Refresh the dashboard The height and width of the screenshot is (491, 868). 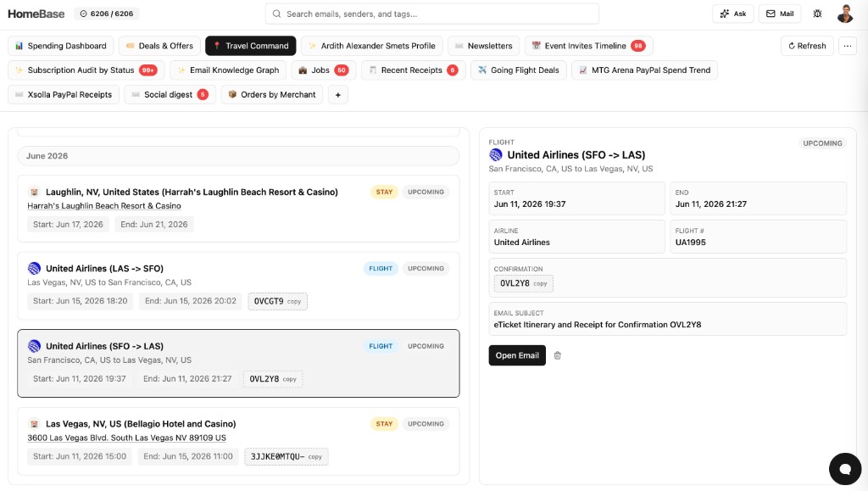click(x=807, y=46)
